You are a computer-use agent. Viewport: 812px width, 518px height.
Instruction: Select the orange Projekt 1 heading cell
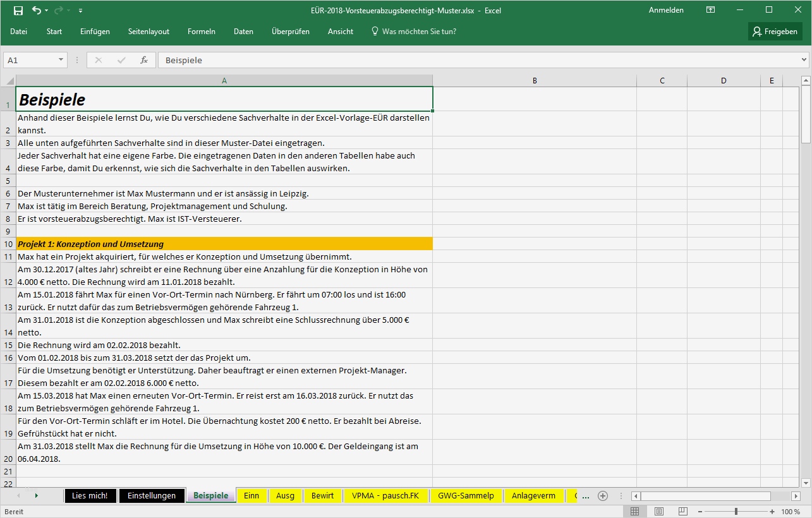[224, 244]
